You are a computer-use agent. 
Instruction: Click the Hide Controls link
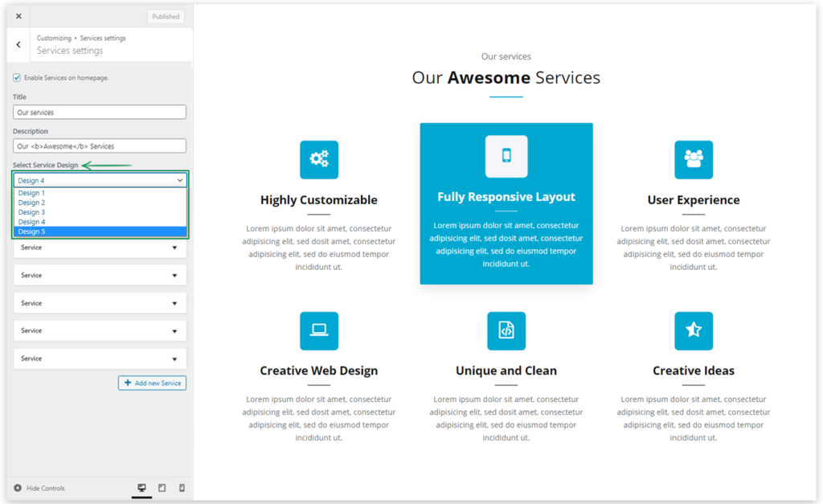tap(39, 488)
